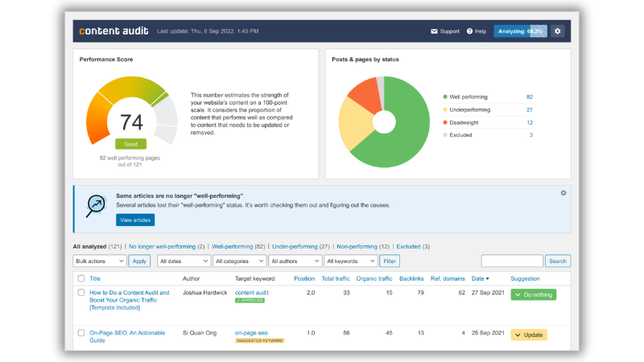Click the Good score badge
Viewport: 644px width, 362px height.
click(x=130, y=144)
